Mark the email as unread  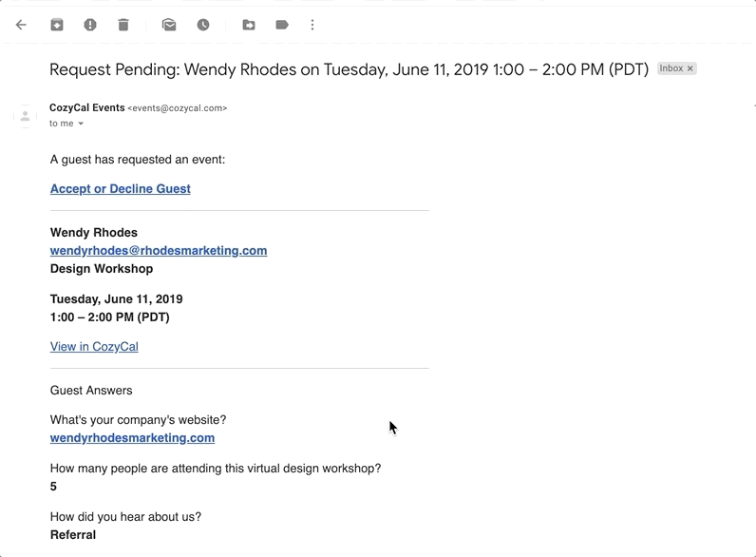coord(169,25)
